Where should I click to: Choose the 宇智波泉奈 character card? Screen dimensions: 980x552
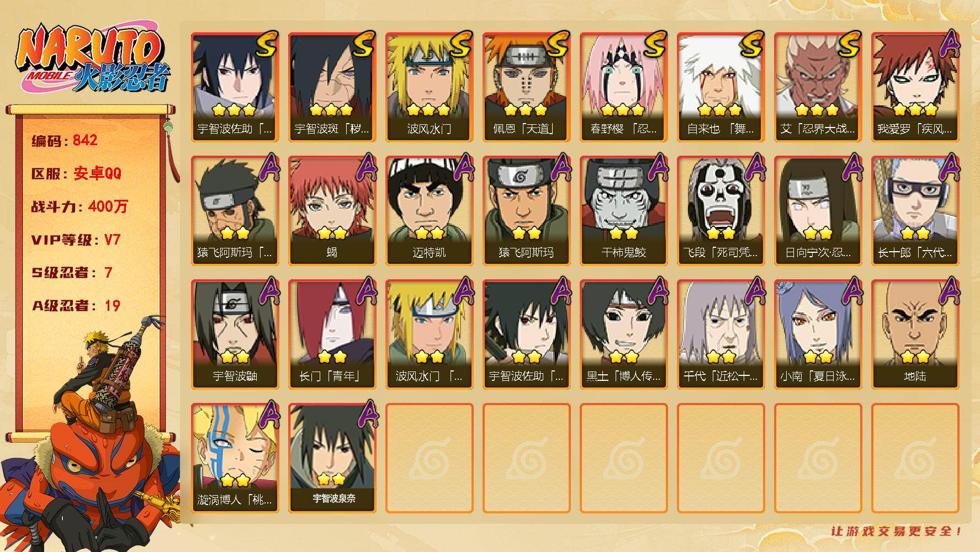click(x=332, y=458)
